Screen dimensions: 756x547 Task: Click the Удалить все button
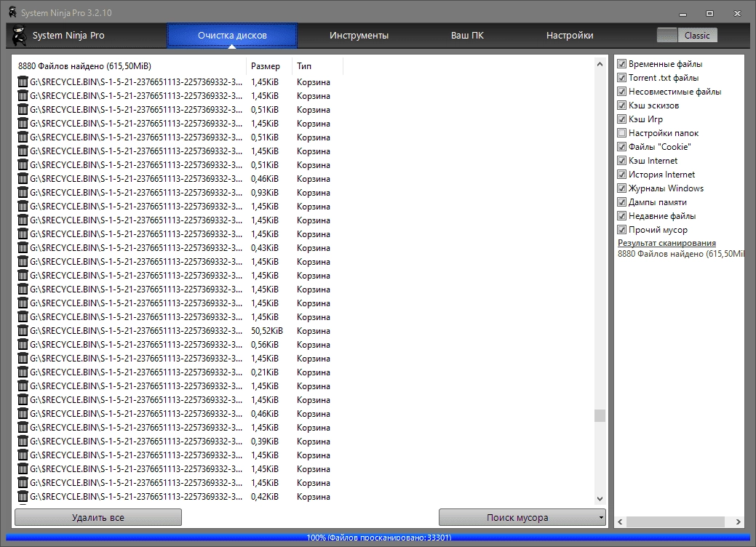point(98,518)
